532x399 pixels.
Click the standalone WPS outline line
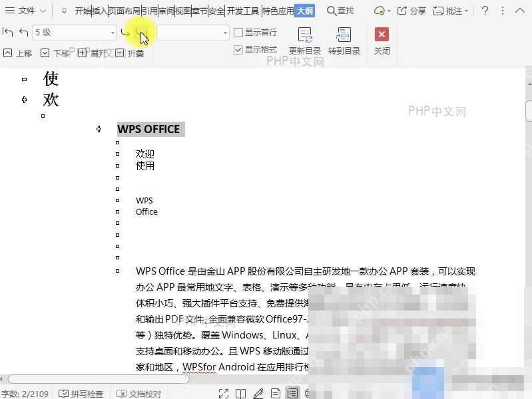[x=144, y=200]
